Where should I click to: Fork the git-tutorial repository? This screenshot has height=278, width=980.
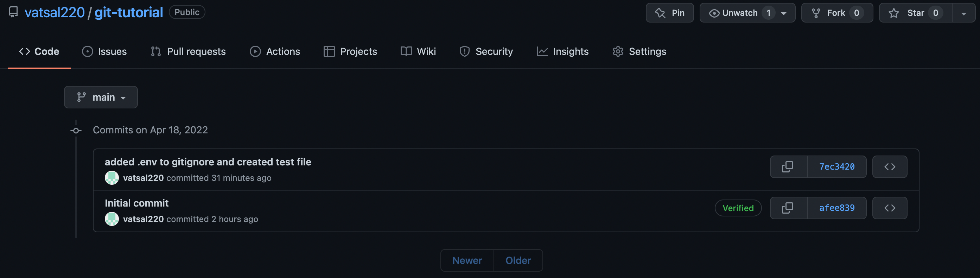(837, 13)
